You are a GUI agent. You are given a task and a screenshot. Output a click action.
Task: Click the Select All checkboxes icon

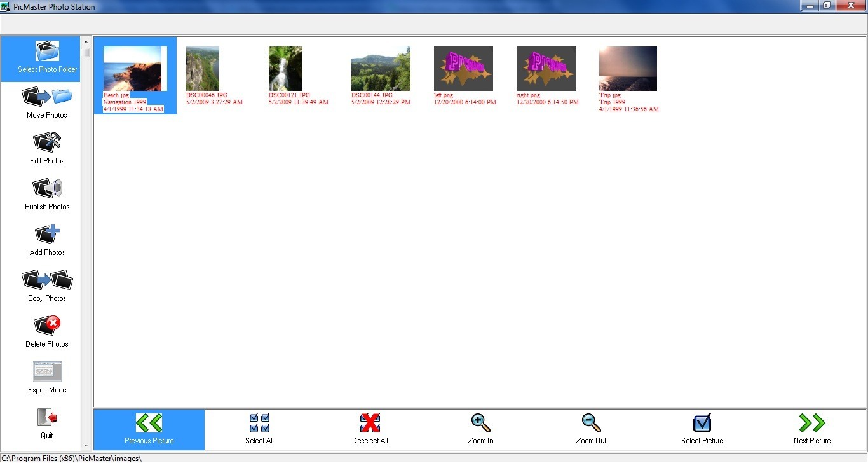click(x=259, y=423)
